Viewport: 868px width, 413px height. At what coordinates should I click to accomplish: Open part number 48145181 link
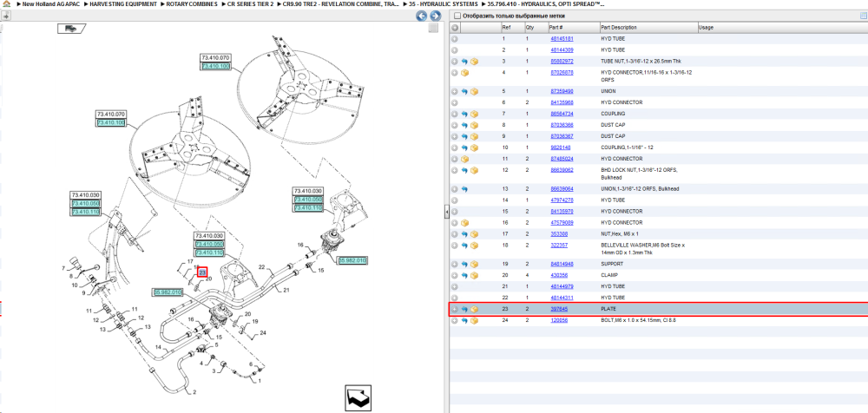[562, 39]
